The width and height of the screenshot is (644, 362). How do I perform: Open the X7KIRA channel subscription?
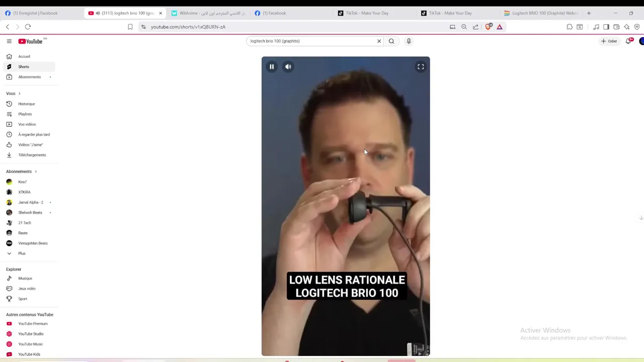click(x=29, y=192)
